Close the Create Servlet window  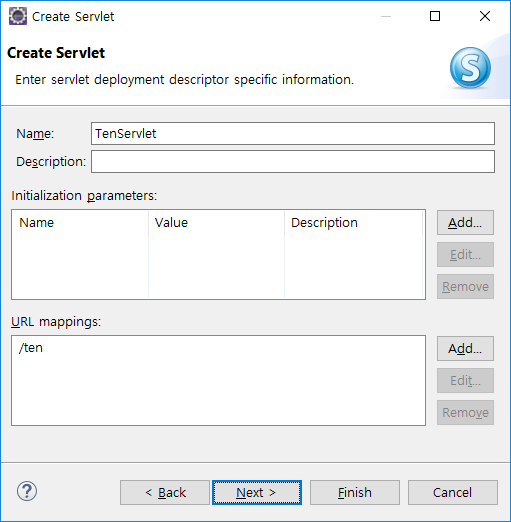pyautogui.click(x=485, y=16)
